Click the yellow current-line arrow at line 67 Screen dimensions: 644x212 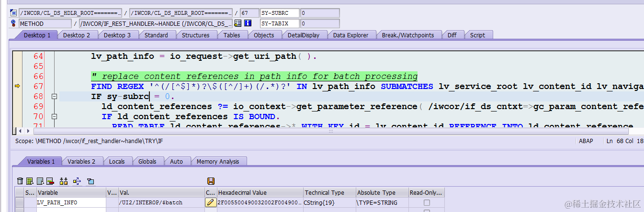pos(17,86)
